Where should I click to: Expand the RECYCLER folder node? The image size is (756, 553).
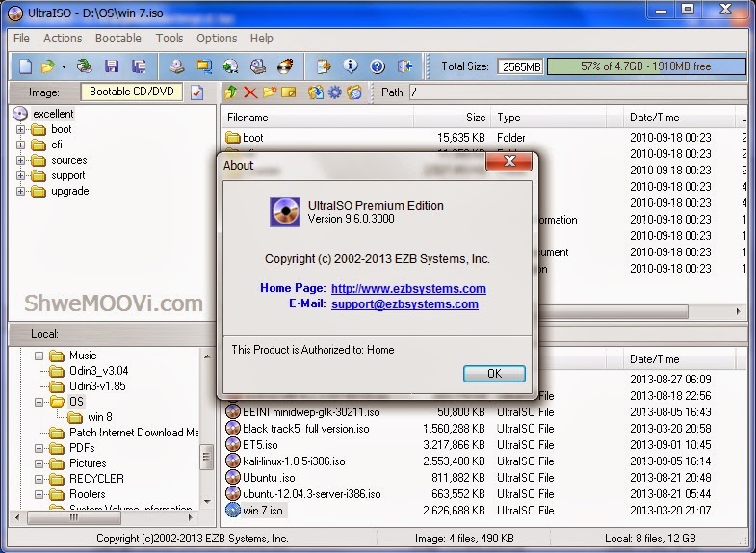tap(39, 479)
